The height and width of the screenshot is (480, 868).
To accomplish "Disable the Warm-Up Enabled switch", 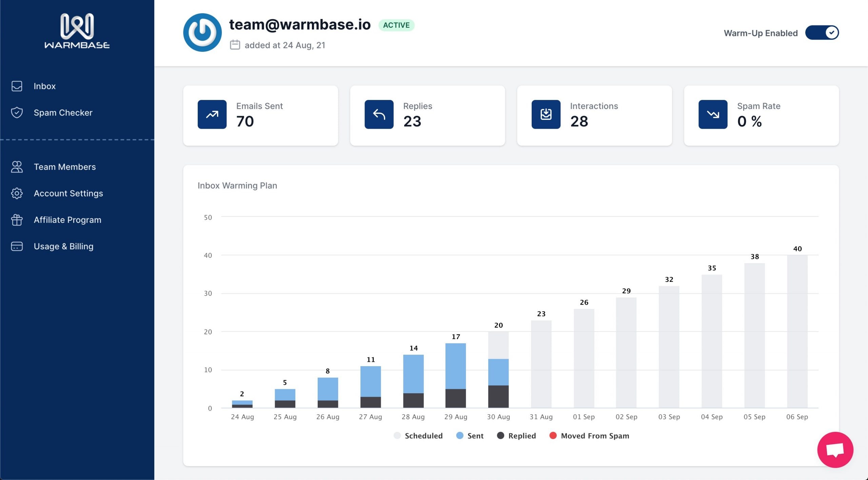I will click(822, 33).
